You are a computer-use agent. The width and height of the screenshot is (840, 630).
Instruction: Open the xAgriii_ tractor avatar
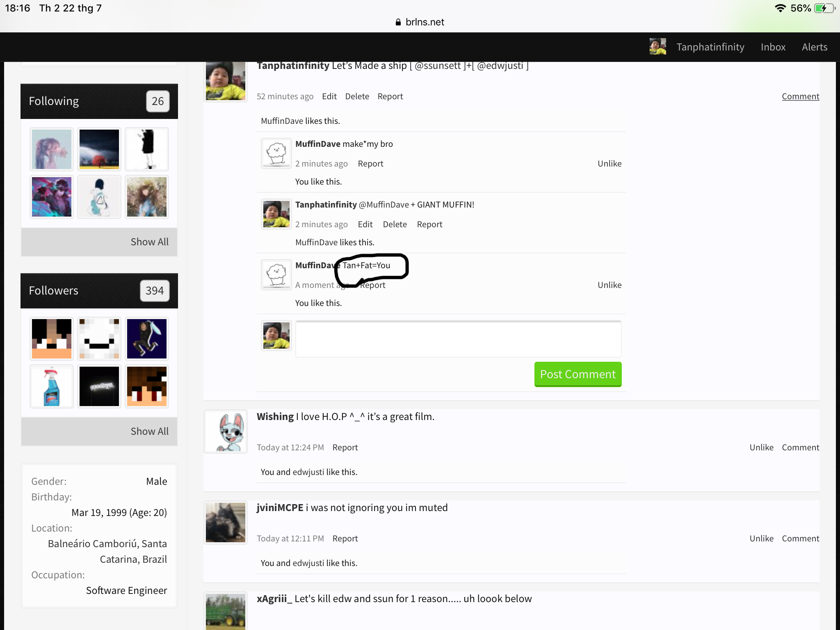pos(226,611)
